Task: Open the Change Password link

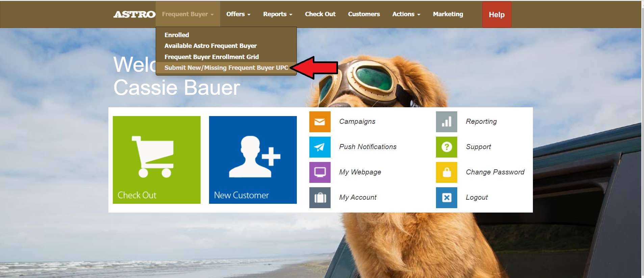Action: pyautogui.click(x=495, y=172)
